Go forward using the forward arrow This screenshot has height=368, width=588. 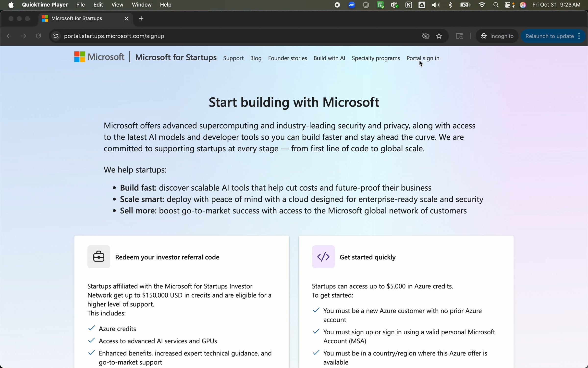click(x=24, y=36)
